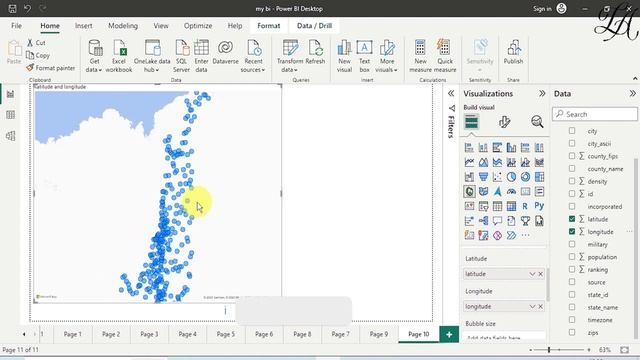Insert a New visual

(344, 56)
